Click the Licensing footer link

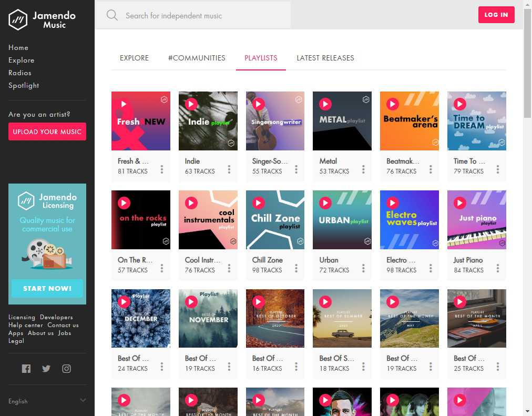22,317
